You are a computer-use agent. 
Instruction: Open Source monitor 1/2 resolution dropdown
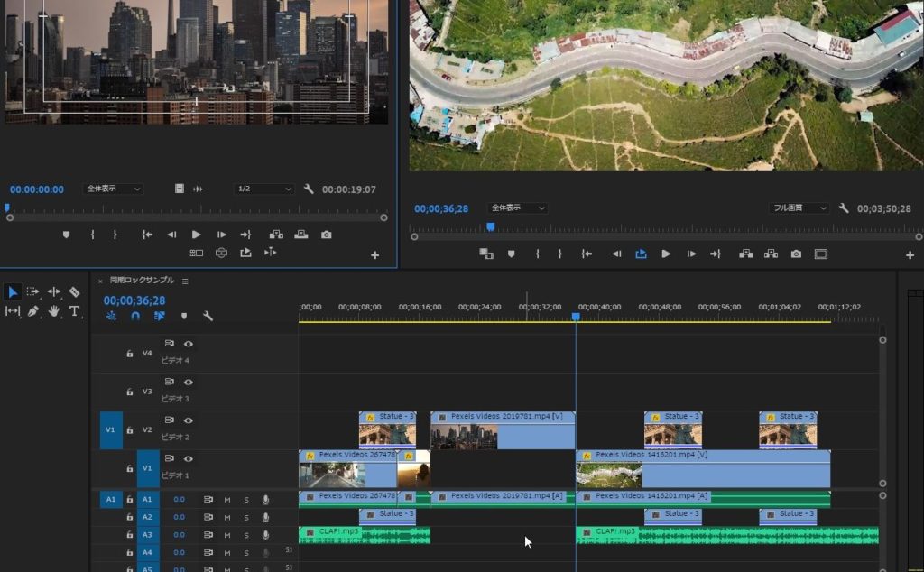click(263, 189)
